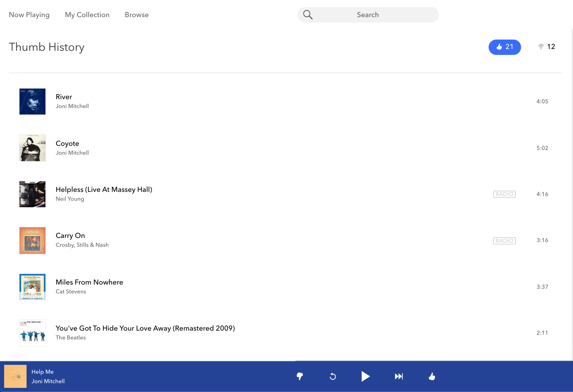Open the Browse section
Image resolution: width=573 pixels, height=392 pixels.
click(x=137, y=14)
